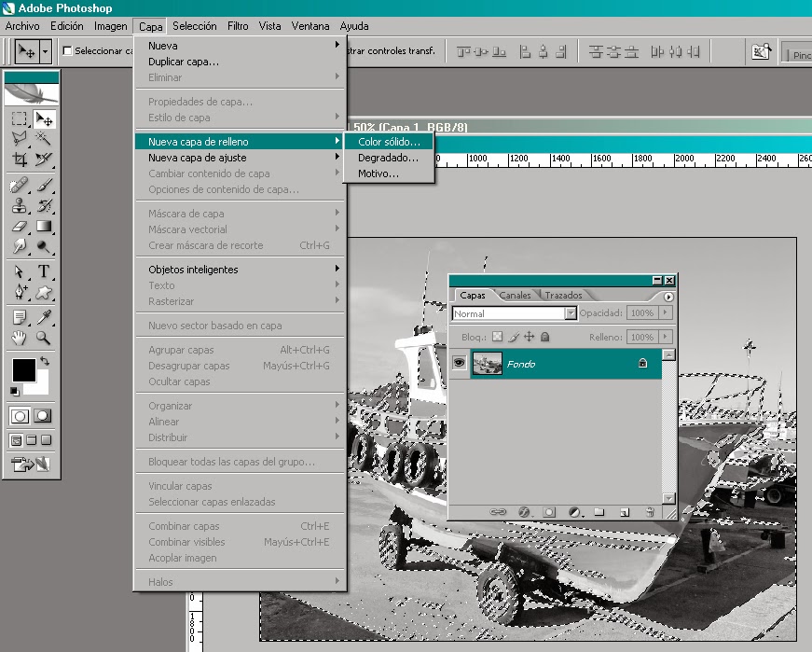Select the Slice tool
The image size is (812, 652).
(x=44, y=159)
